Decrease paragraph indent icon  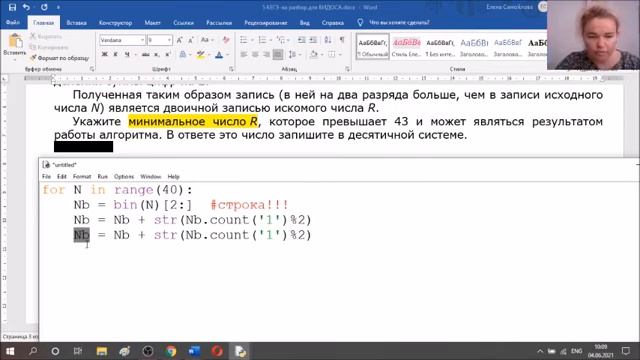coord(301,40)
